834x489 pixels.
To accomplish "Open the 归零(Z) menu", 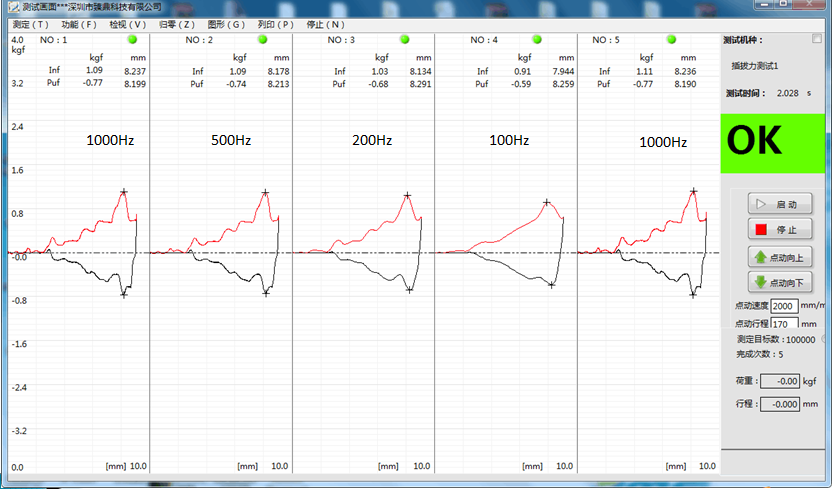I will point(177,23).
